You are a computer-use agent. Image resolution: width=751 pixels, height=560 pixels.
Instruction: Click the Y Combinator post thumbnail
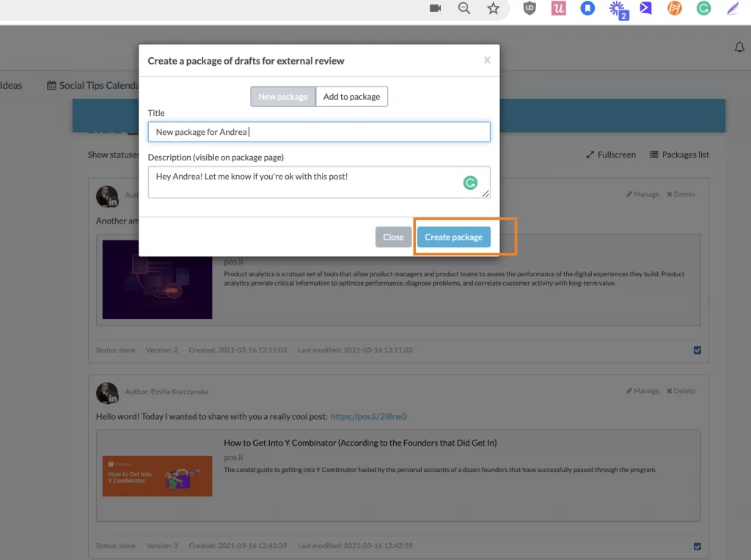[157, 476]
